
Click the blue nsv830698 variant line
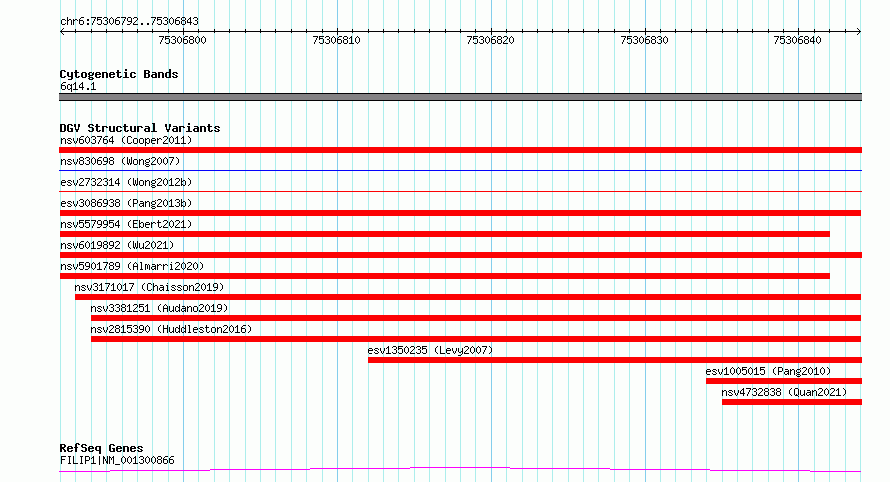click(460, 170)
